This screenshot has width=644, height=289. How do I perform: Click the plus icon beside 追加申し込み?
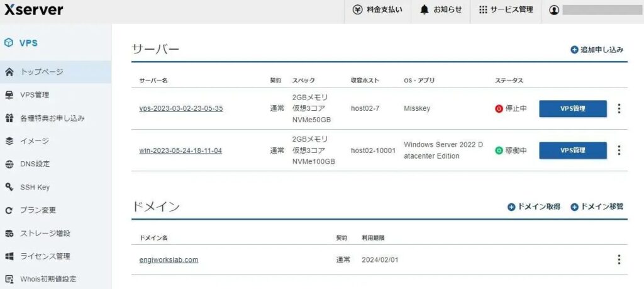[x=575, y=50]
